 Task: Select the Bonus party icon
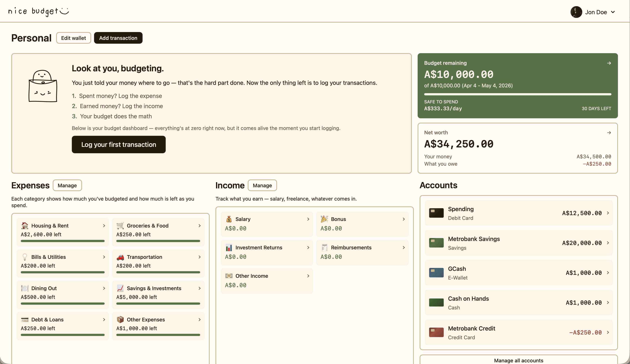pyautogui.click(x=324, y=219)
